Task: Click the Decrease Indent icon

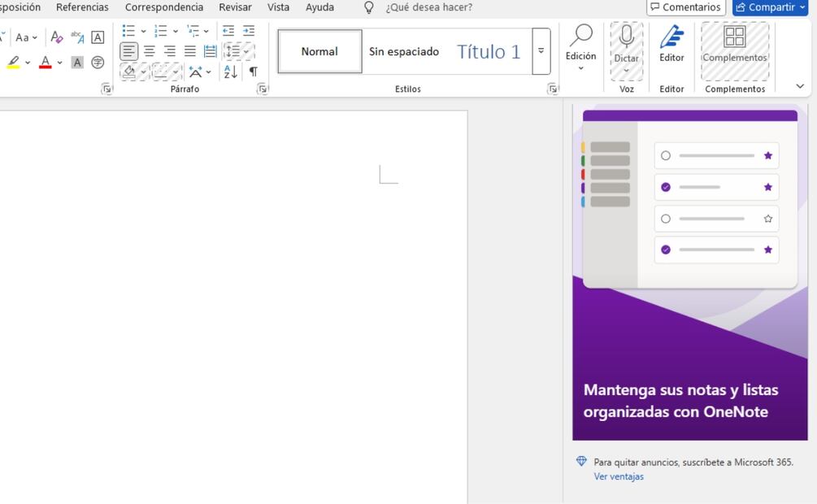Action: 228,31
